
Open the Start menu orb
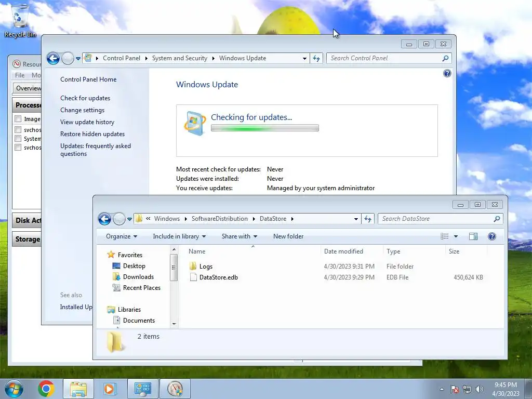(14, 389)
